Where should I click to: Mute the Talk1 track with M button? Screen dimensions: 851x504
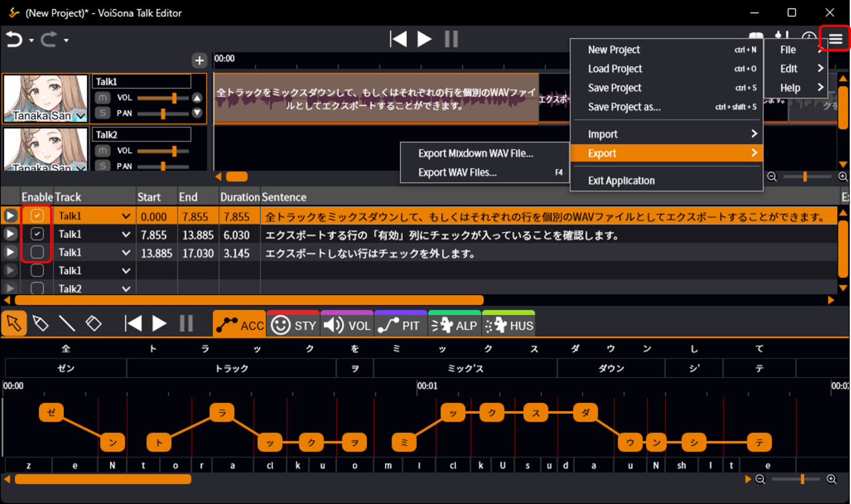[x=102, y=98]
